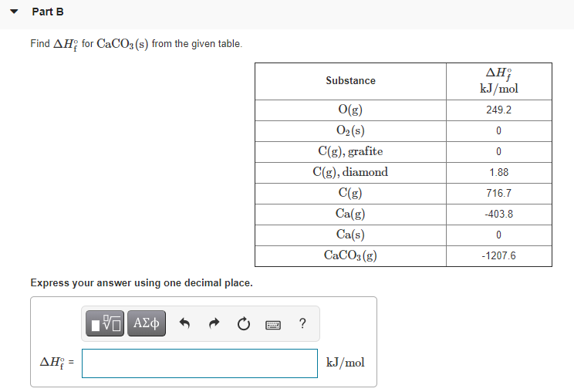
Task: Click the O(g) substance cell
Action: tap(350, 110)
